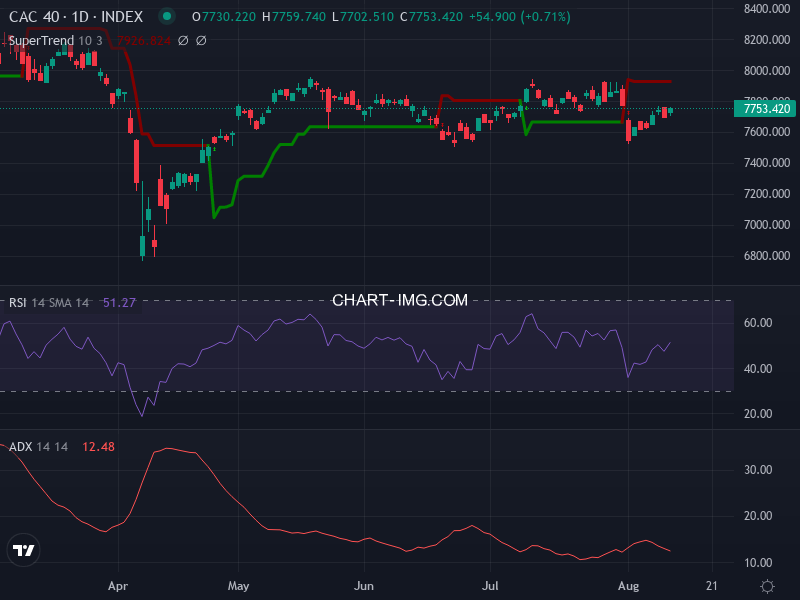Click the high value H7759.740
The image size is (800, 600).
coord(294,17)
